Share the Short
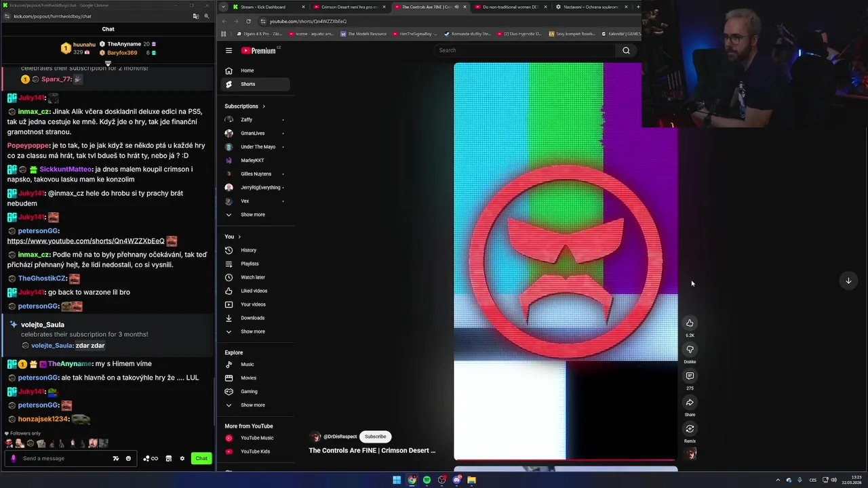The height and width of the screenshot is (488, 868). pyautogui.click(x=690, y=402)
